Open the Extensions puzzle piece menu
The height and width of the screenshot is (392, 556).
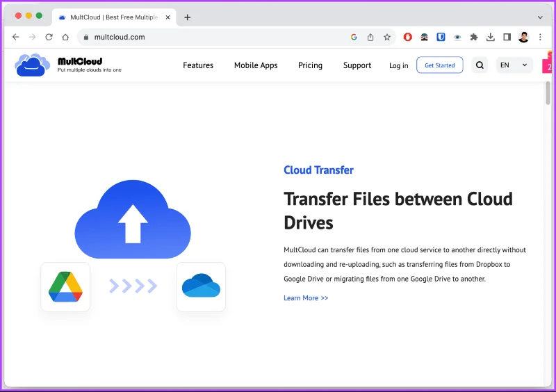pos(474,37)
